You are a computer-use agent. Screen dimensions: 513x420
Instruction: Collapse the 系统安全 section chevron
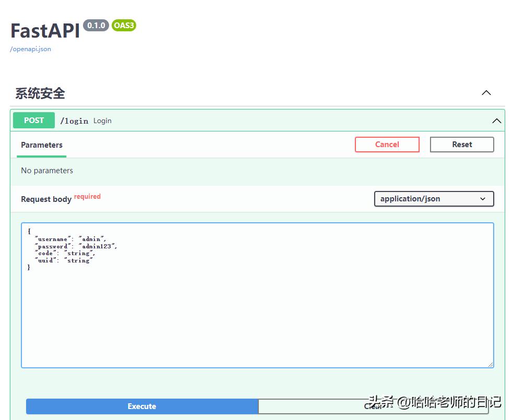(486, 93)
